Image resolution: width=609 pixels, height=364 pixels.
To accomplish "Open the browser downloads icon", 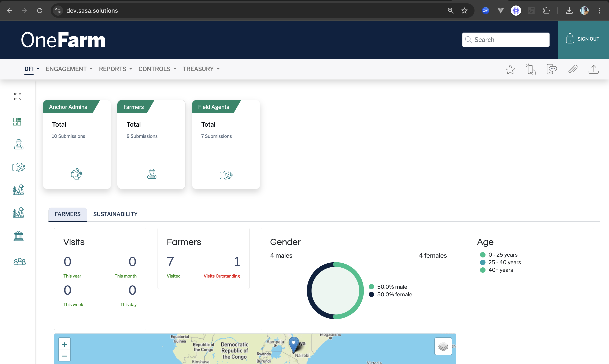I will pos(569,11).
